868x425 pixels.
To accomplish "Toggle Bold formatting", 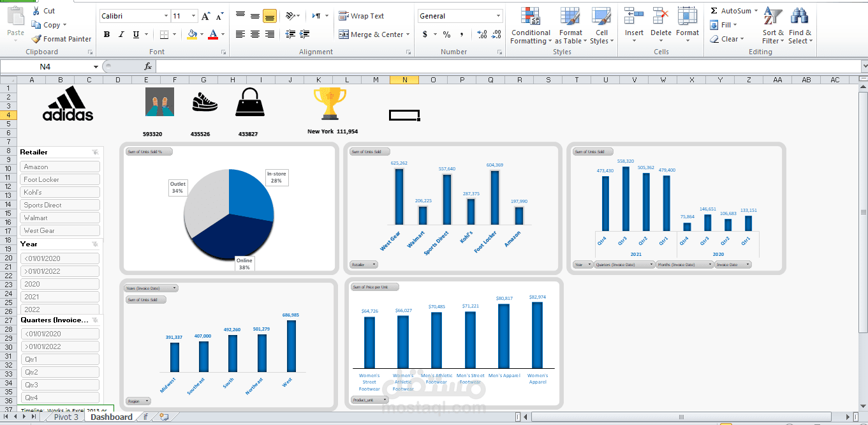I will point(107,34).
